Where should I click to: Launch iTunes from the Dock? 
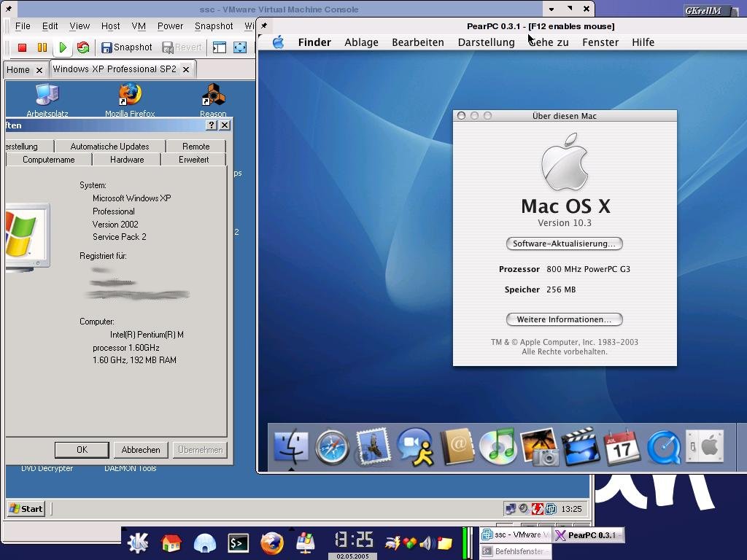click(498, 447)
